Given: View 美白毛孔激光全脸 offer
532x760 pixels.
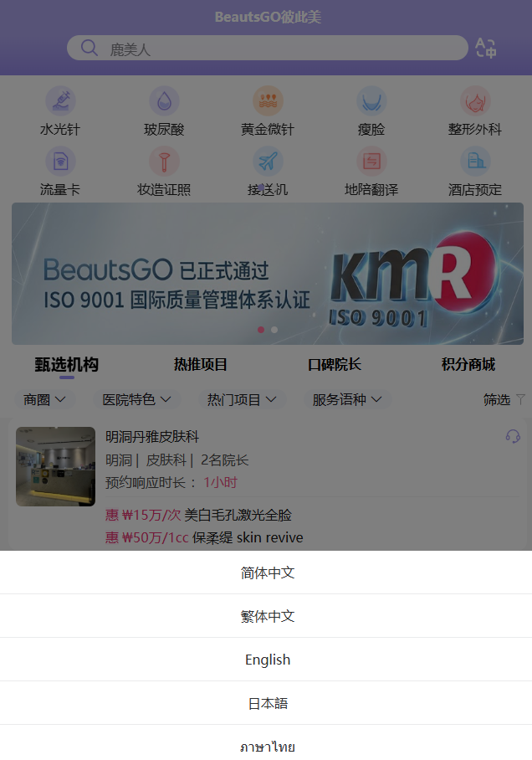Looking at the screenshot, I should (x=198, y=515).
